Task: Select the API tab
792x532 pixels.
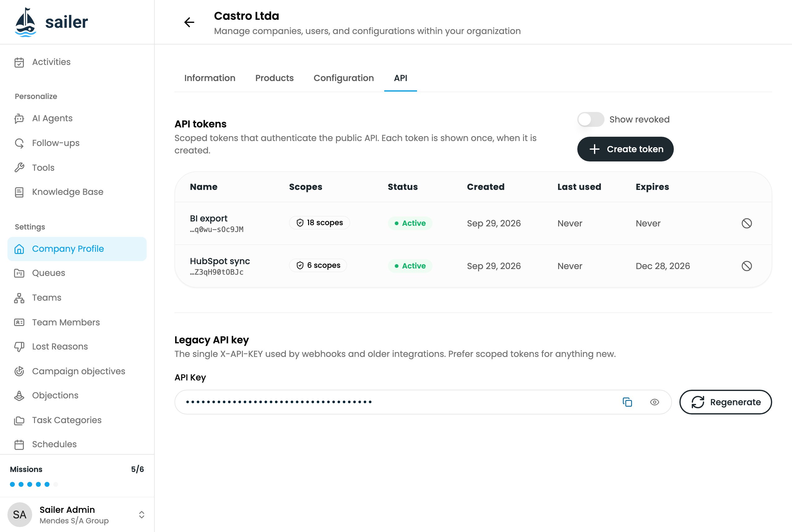Action: coord(400,78)
